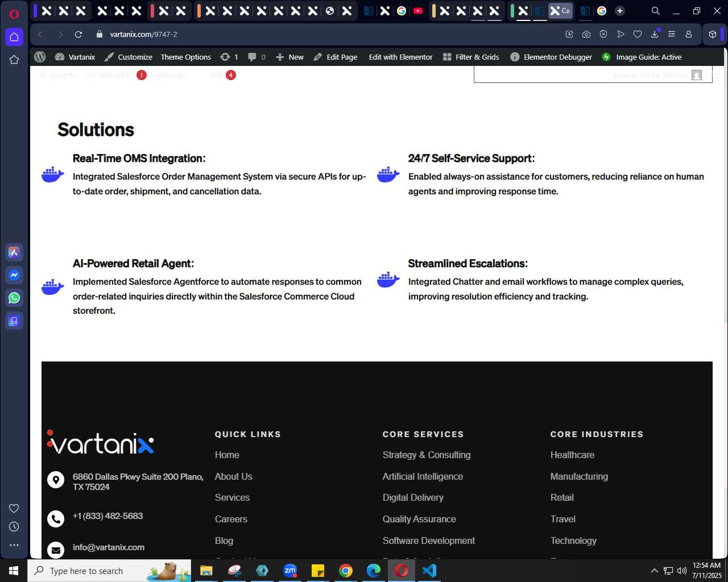
Task: Open comments bubble in admin bar
Action: [257, 57]
